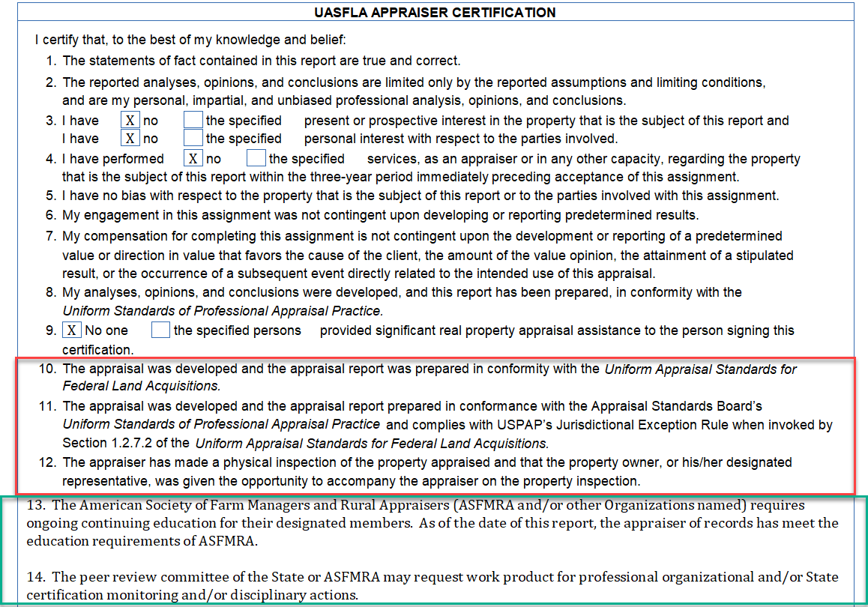Click item 13 ASFMRA continuing education paragraph
The image size is (868, 607).
pyautogui.click(x=433, y=522)
